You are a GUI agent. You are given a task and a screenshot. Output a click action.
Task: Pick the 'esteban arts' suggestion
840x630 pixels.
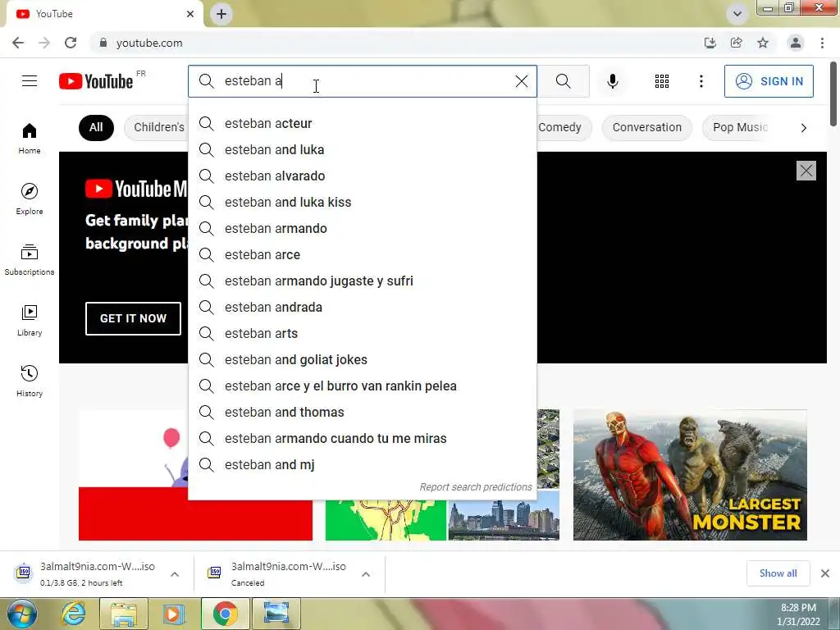click(363, 333)
